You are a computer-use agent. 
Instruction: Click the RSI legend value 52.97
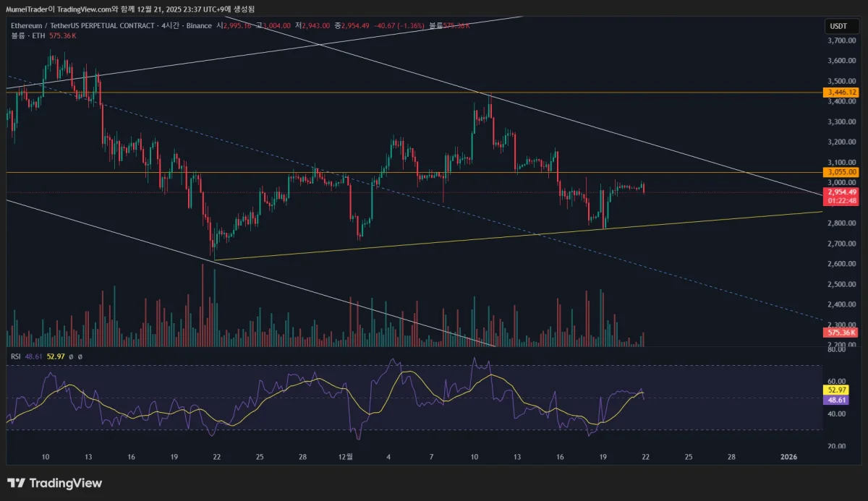tap(55, 356)
